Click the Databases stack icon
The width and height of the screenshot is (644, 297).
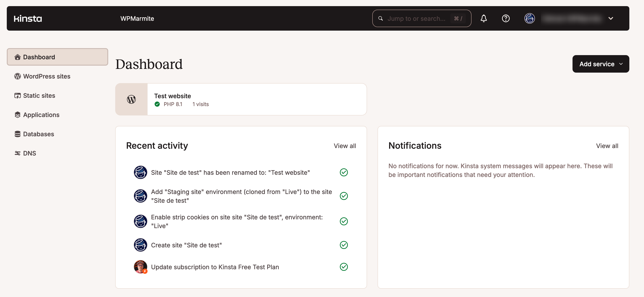[17, 134]
